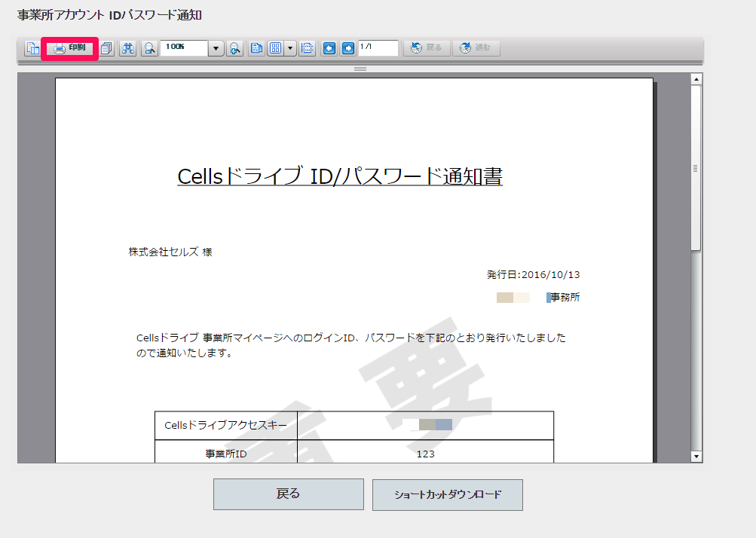
Task: Click the text 株式会社セルズ 様
Action: pyautogui.click(x=170, y=252)
